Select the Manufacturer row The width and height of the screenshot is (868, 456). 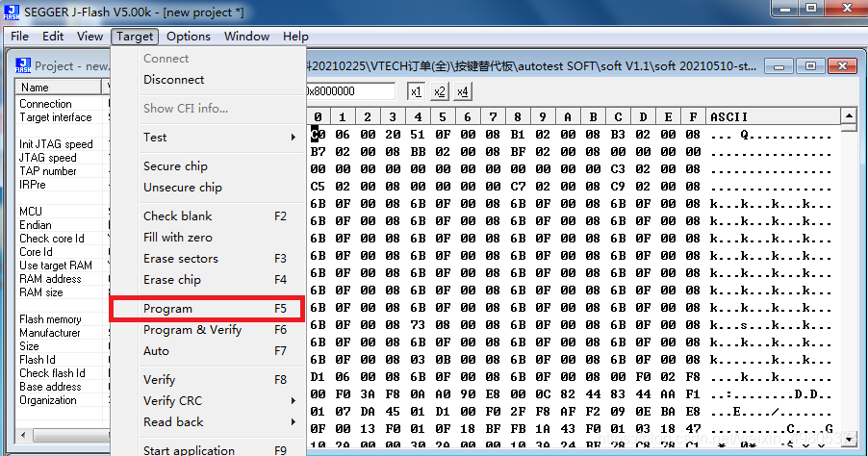point(61,333)
